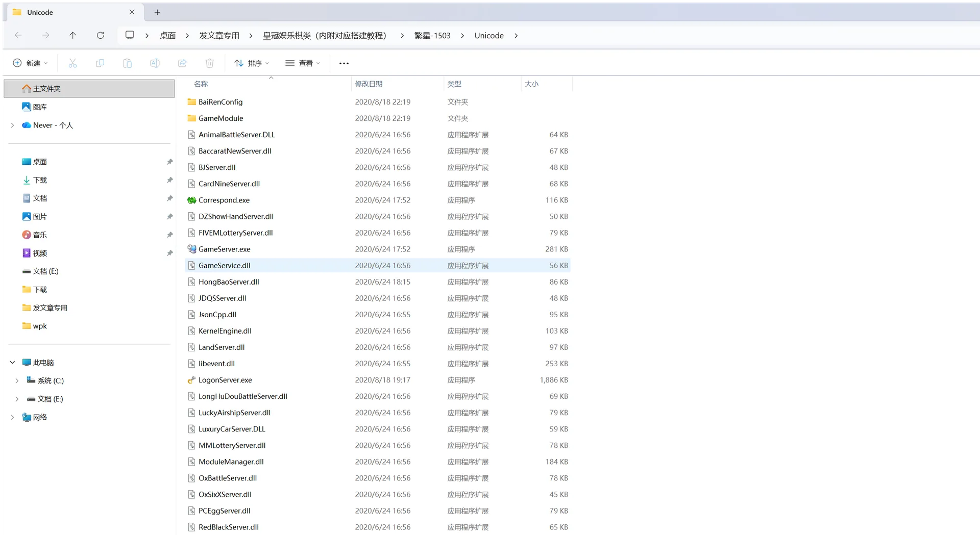Expand the 系统 (C:) drive tree node
Screen dimensions: 980x535
pyautogui.click(x=17, y=381)
